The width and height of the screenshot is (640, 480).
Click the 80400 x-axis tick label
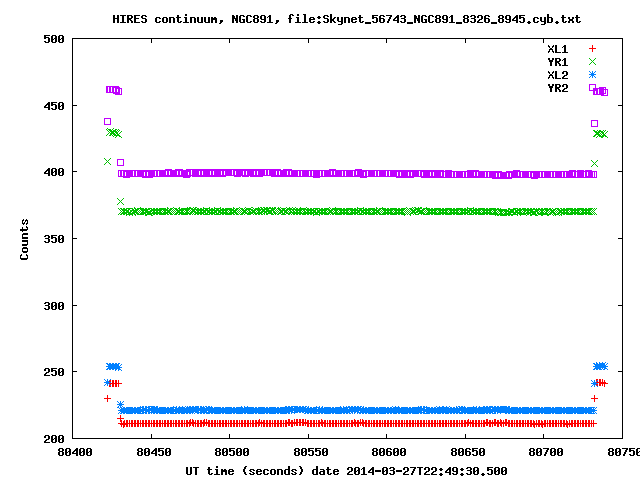(75, 452)
